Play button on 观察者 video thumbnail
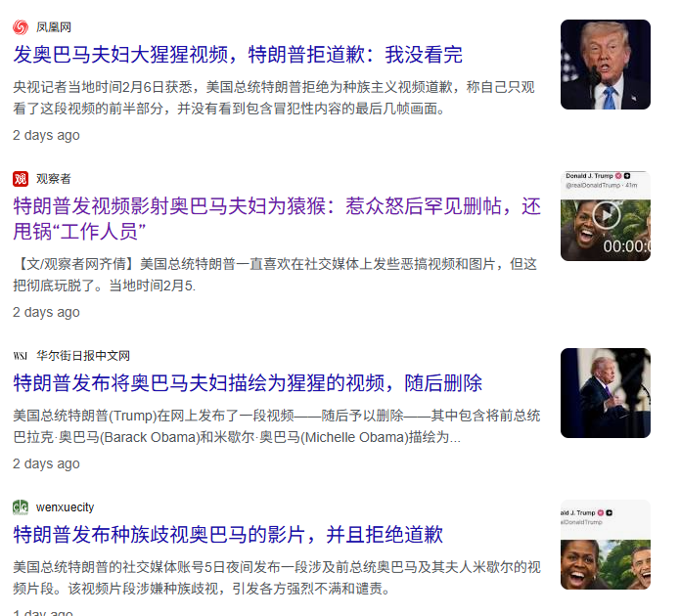The height and width of the screenshot is (616, 680). [607, 214]
